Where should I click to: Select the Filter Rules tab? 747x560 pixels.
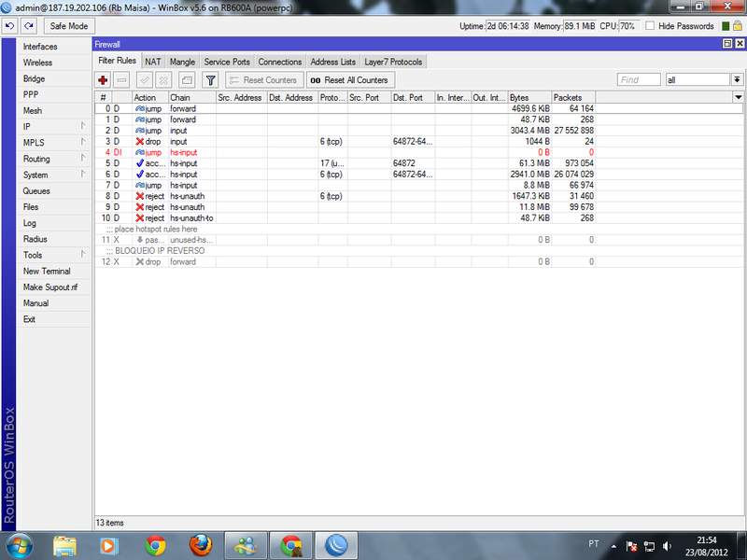(118, 61)
